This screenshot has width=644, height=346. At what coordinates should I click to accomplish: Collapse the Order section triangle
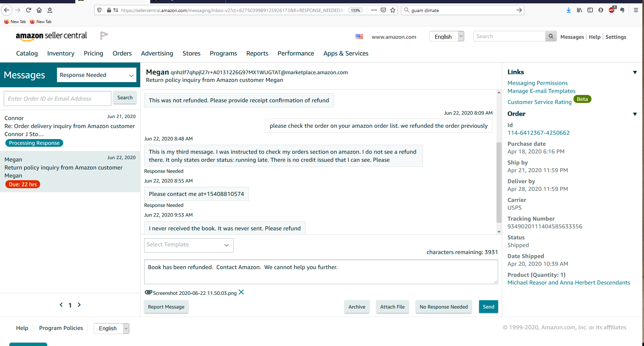coord(635,114)
